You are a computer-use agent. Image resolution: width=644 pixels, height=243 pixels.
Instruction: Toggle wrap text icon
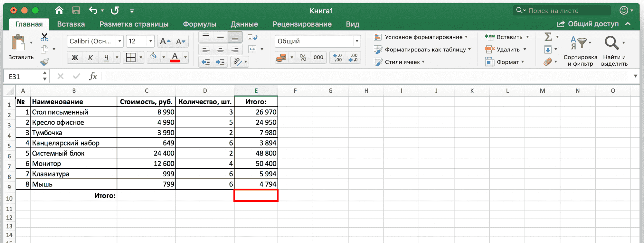(x=252, y=37)
